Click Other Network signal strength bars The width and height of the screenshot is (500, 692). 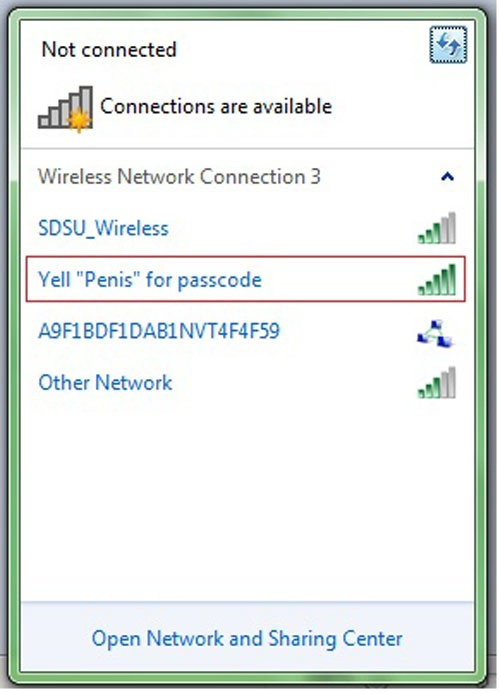click(437, 383)
